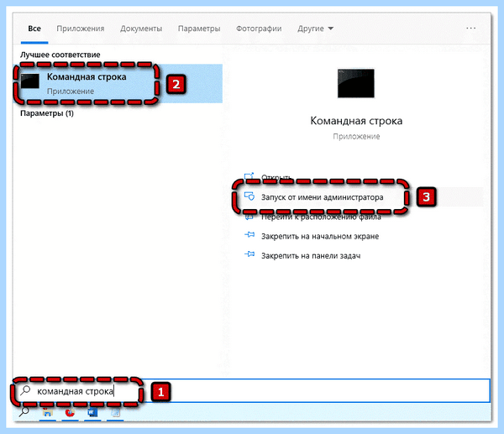Open the red browser taskbar icon
The height and width of the screenshot is (434, 504).
coord(70,412)
